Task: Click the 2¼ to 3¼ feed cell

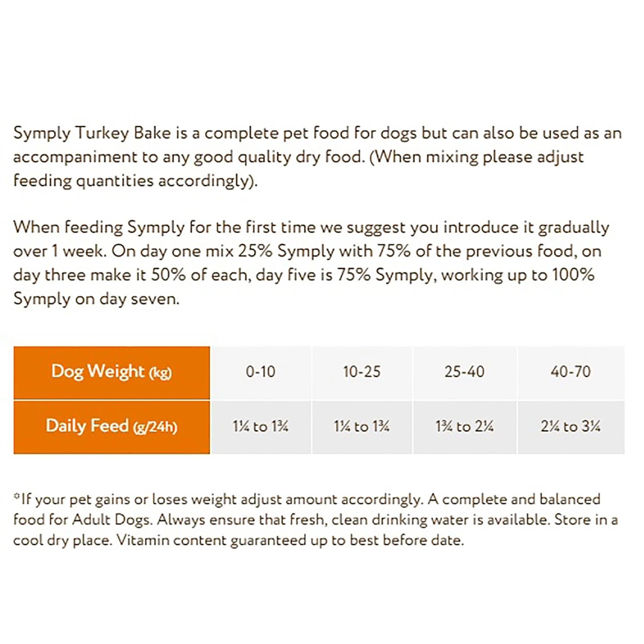Action: 571,426
